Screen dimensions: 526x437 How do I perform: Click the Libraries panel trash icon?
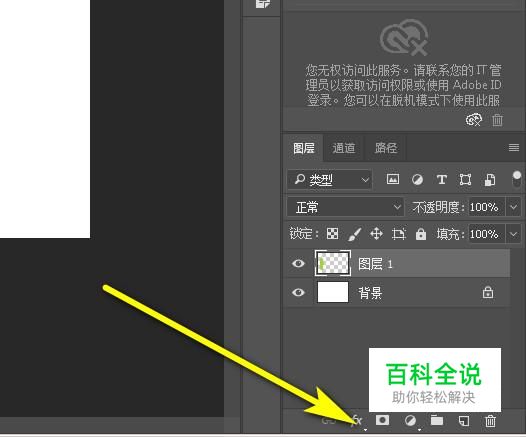coord(497,120)
